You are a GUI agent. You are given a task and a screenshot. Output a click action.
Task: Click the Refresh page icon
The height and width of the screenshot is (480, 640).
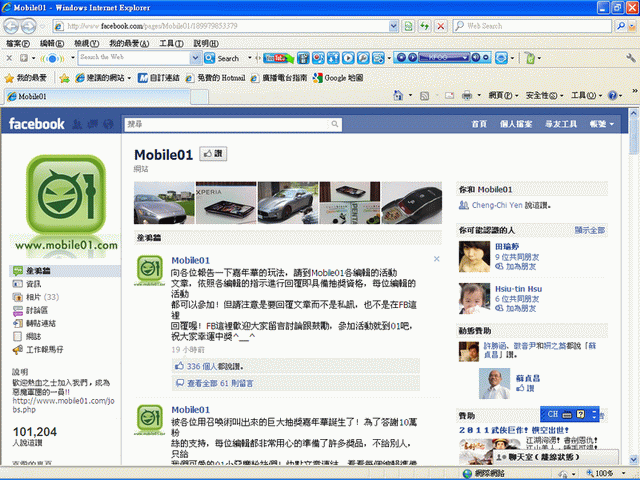(x=424, y=26)
